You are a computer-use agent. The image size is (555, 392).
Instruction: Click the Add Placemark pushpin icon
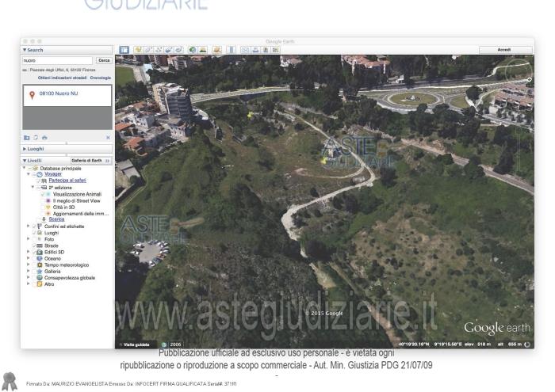pyautogui.click(x=138, y=50)
